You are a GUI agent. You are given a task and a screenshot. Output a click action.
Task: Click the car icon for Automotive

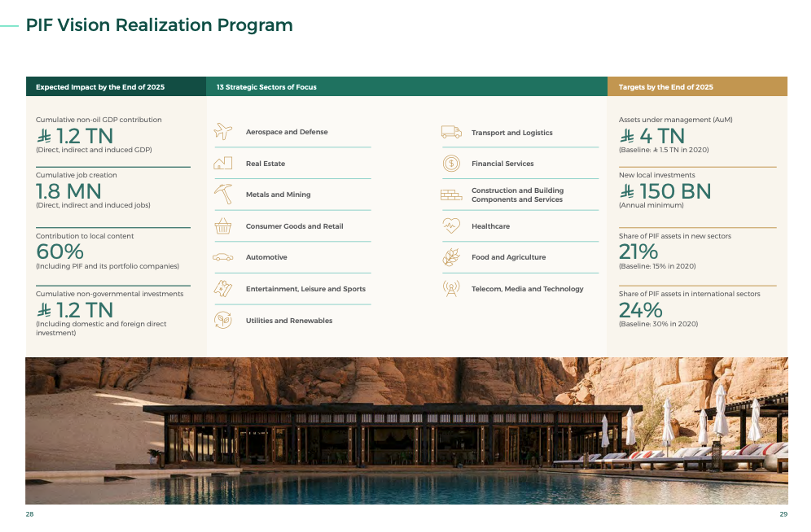click(223, 257)
